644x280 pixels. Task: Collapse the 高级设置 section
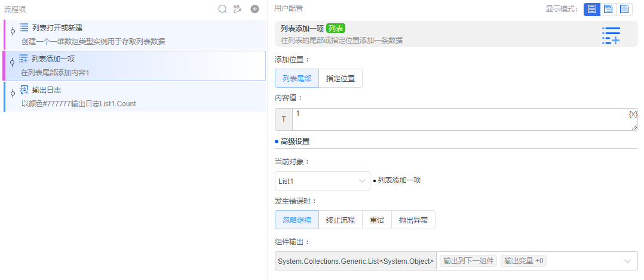coord(295,141)
